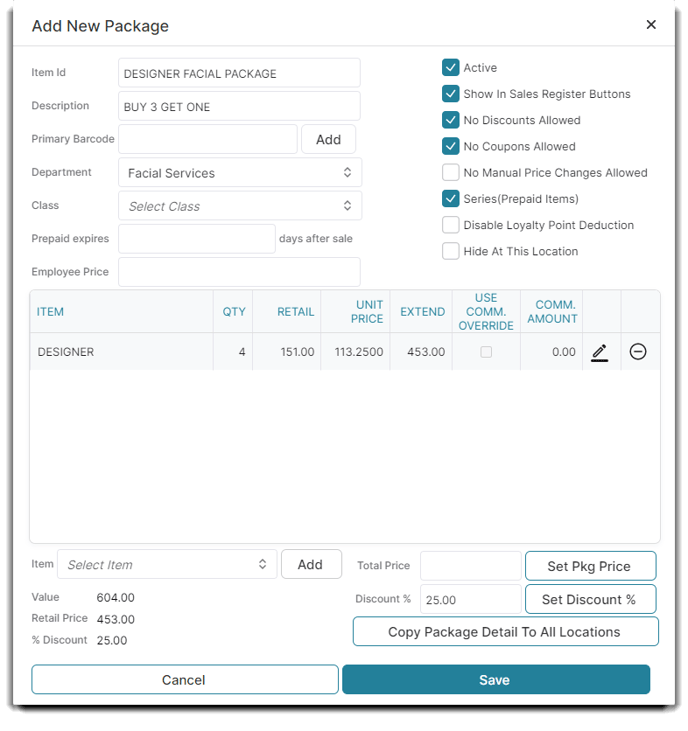Cancel adding the package
The height and width of the screenshot is (731, 688).
185,680
